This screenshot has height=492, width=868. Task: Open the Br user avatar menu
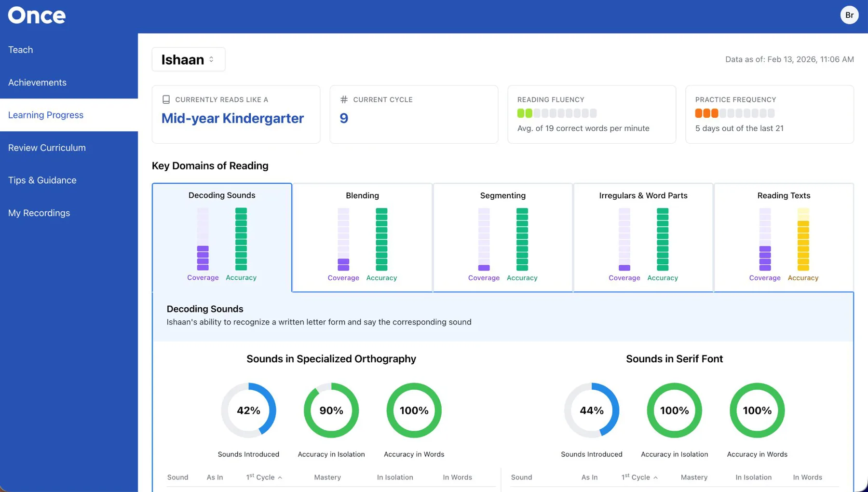click(x=849, y=15)
